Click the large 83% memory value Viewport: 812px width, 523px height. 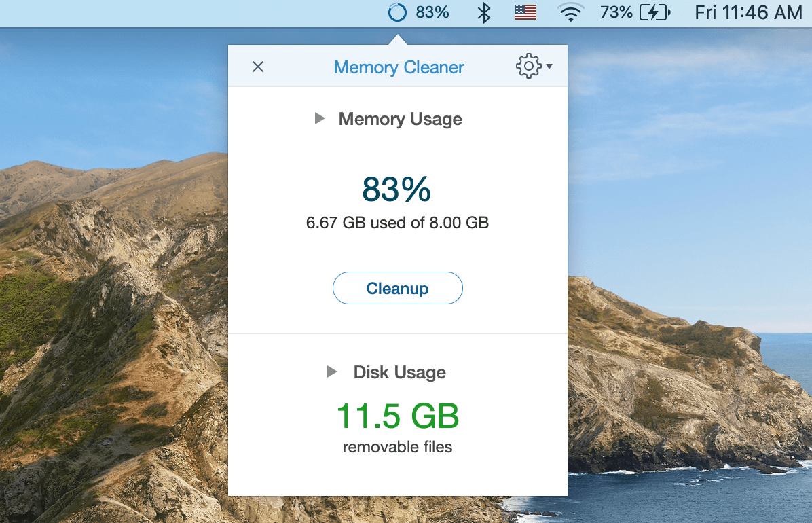point(396,190)
